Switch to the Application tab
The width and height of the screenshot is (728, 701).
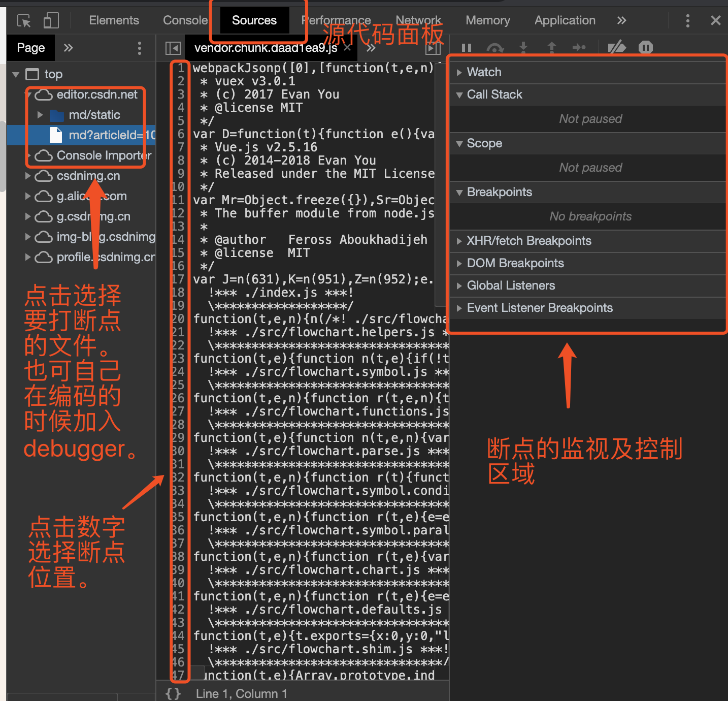(565, 20)
